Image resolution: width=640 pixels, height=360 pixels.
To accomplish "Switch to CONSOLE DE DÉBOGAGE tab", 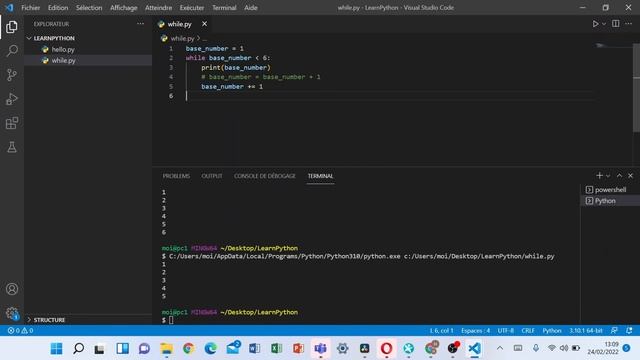I will click(264, 176).
